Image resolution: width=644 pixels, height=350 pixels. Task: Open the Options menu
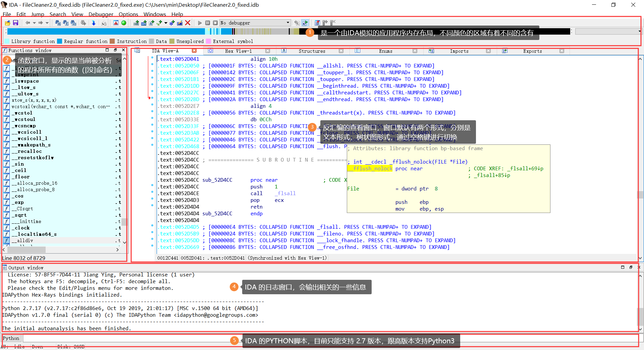[128, 14]
